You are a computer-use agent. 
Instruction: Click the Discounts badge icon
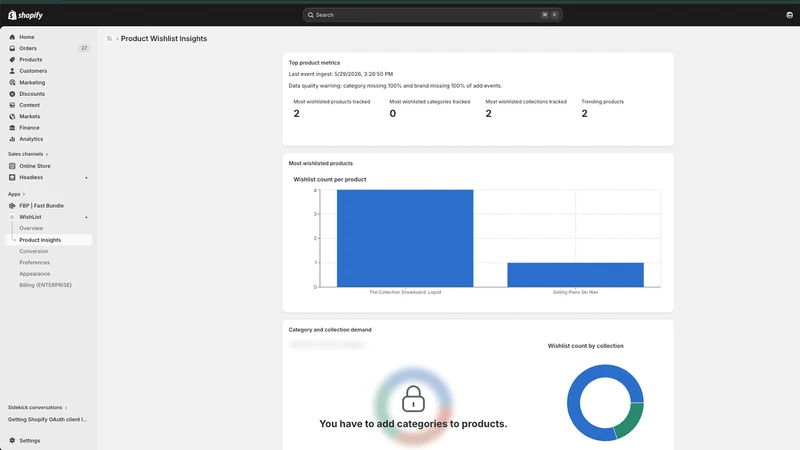[x=12, y=94]
